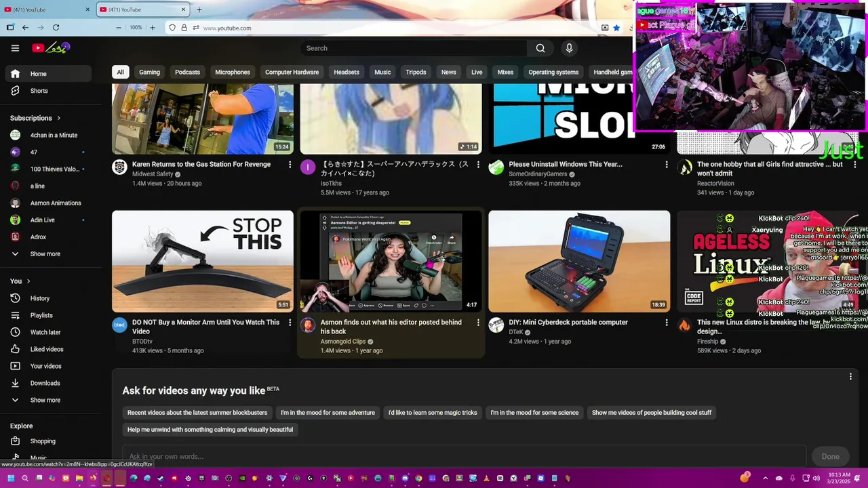
Task: Click 'Help me unwind' calming suggestion chip
Action: coord(210,430)
